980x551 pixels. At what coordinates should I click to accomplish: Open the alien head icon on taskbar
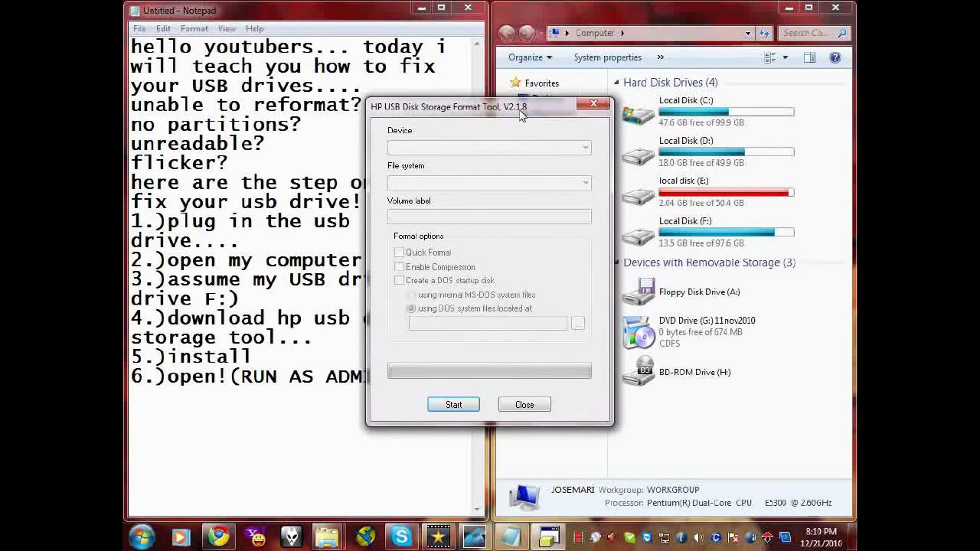292,537
